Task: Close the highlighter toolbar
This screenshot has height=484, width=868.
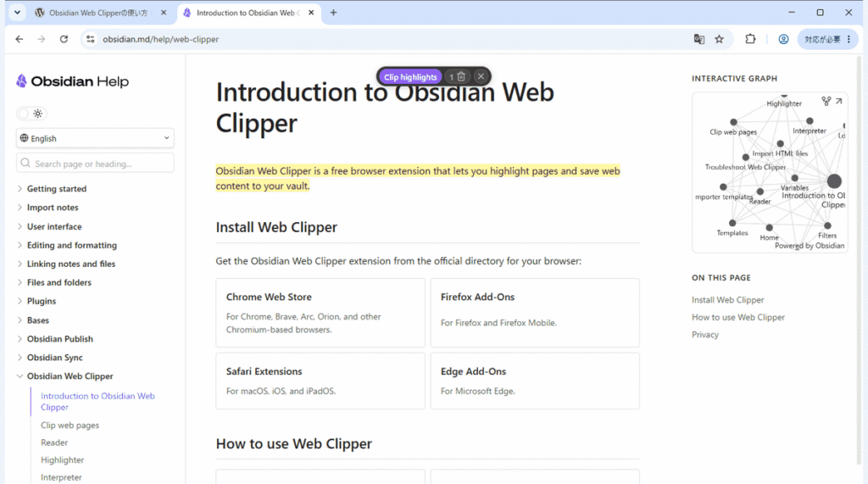Action: click(481, 76)
